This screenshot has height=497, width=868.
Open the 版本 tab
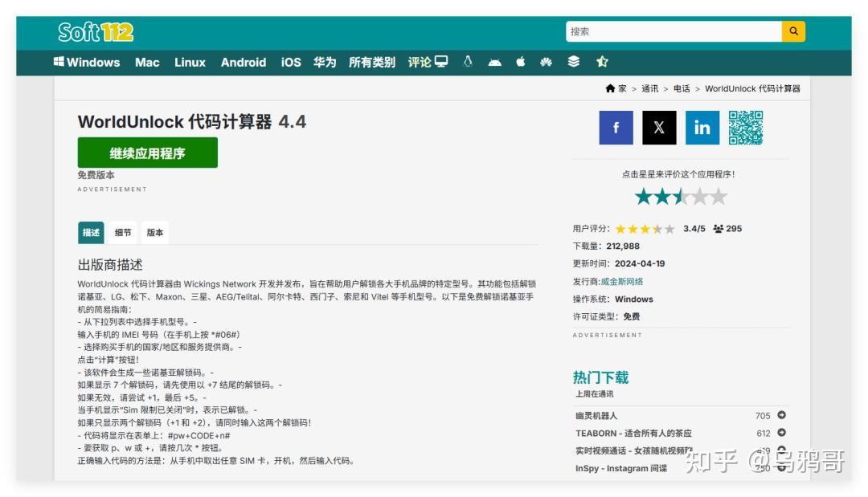tap(154, 232)
